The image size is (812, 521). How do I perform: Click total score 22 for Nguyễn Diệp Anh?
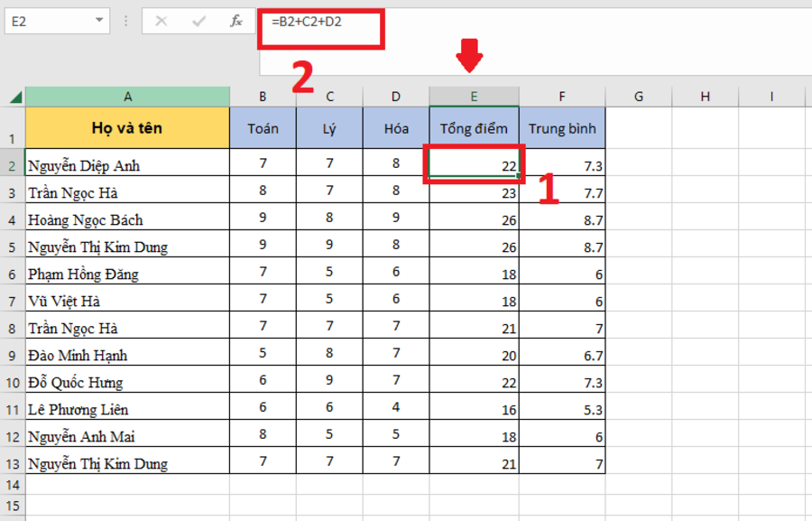point(474,163)
